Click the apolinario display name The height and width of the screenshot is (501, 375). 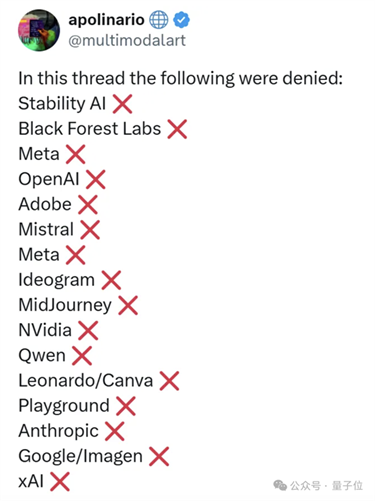106,20
